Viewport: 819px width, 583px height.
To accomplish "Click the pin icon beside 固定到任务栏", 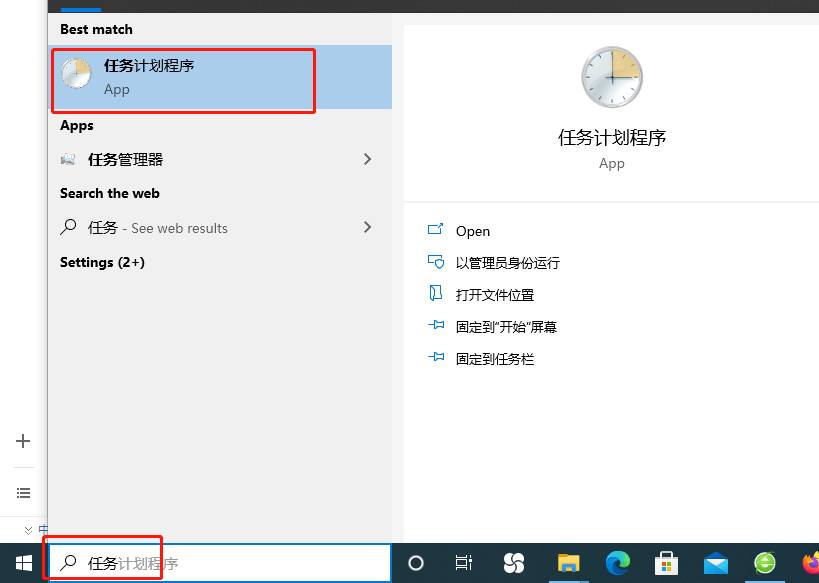I will 436,357.
